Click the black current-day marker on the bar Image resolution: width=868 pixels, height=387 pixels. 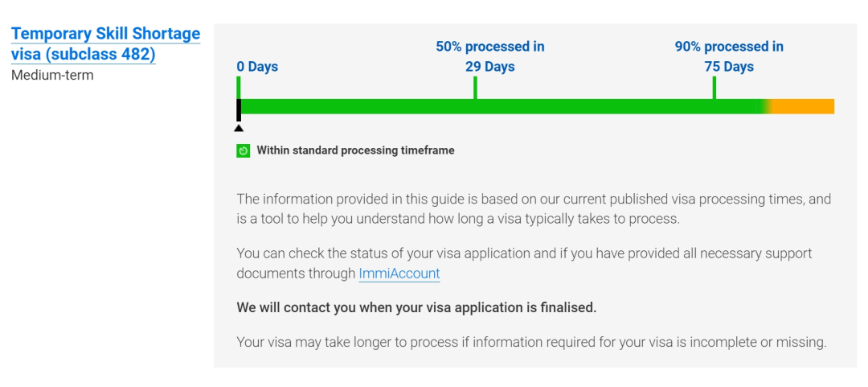pos(239,108)
